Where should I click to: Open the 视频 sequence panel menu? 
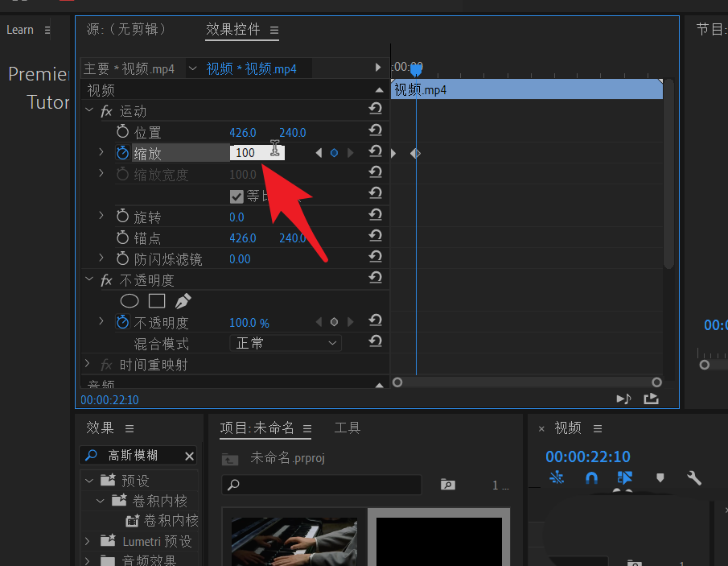(x=598, y=428)
